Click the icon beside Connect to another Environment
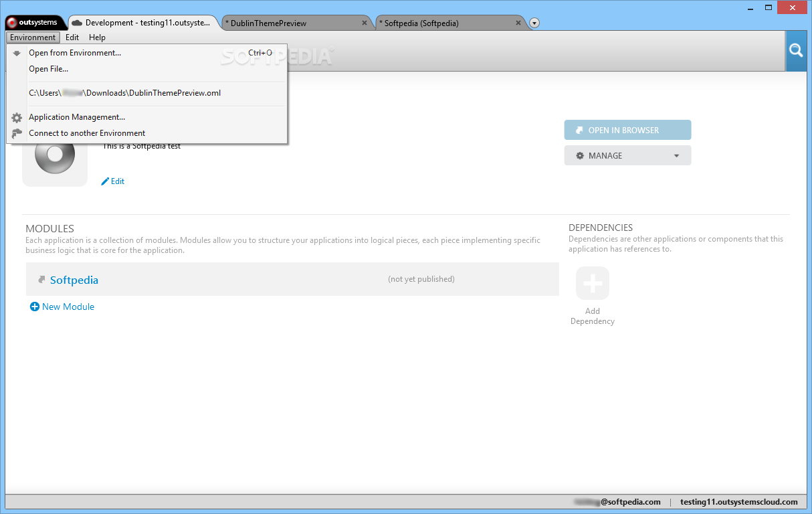The width and height of the screenshot is (812, 514). (17, 133)
